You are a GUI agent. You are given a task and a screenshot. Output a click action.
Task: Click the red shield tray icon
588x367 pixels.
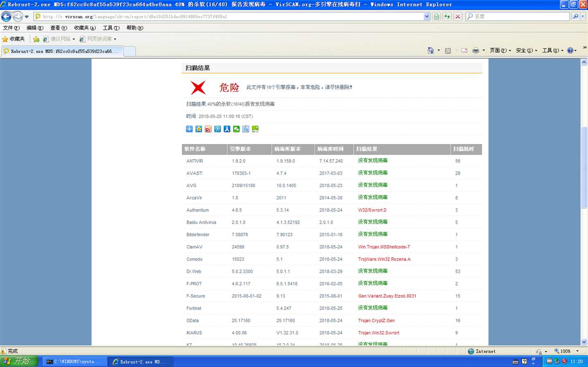[x=564, y=361]
